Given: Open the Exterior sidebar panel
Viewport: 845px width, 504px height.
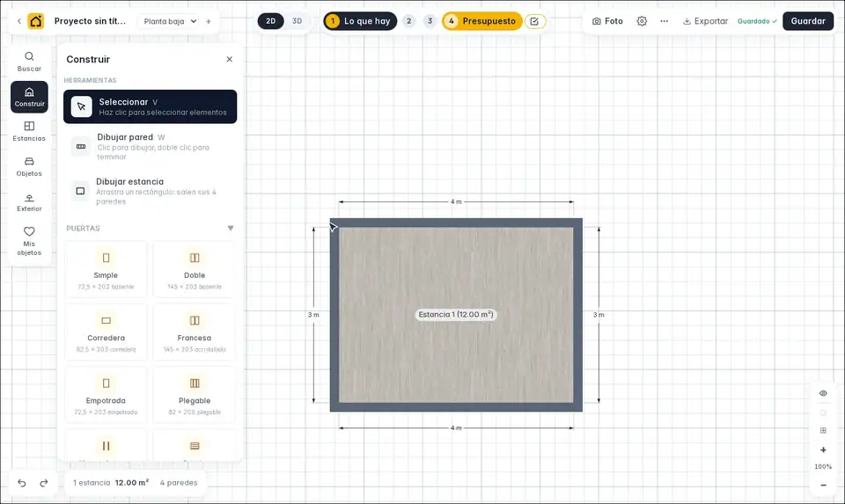Looking at the screenshot, I should (29, 202).
